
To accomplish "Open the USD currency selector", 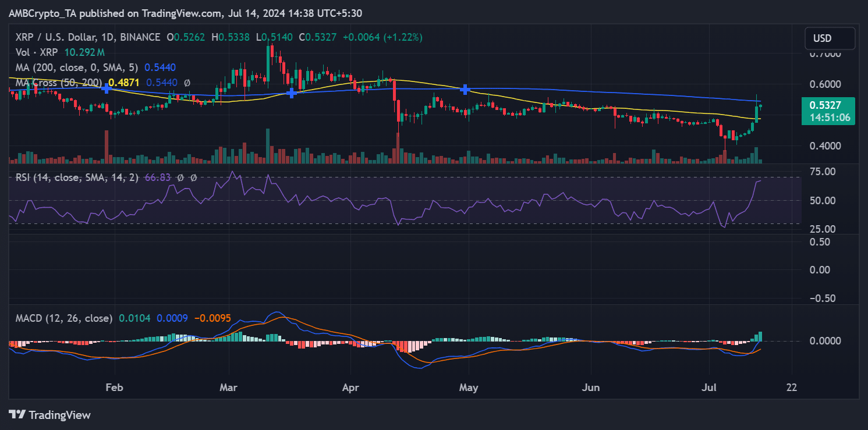I will [x=830, y=38].
